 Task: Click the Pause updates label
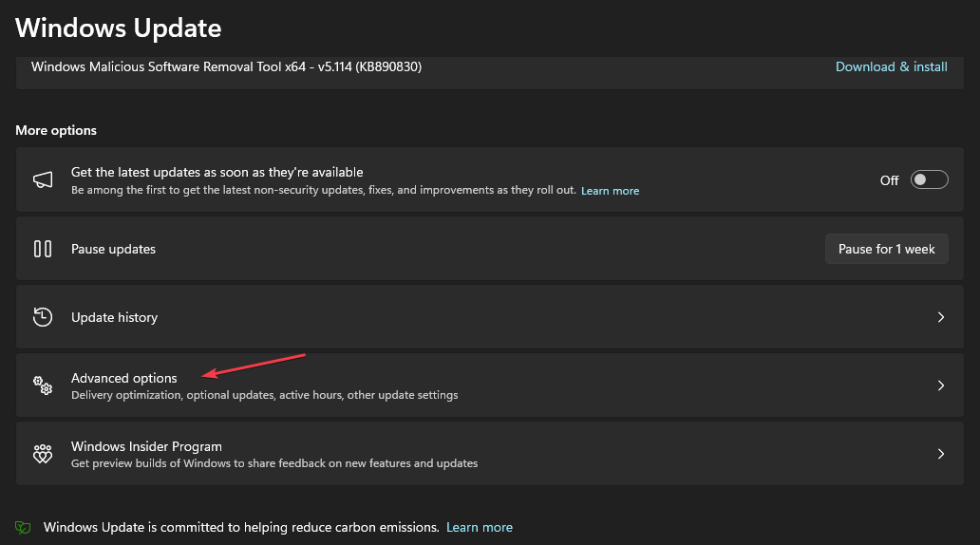pos(113,249)
